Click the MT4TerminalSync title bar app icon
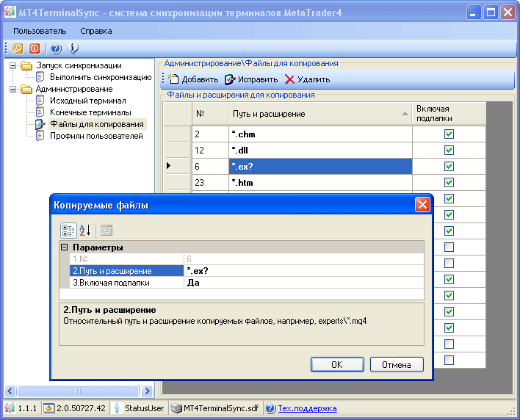Viewport: 520px width, 420px height. (x=10, y=12)
